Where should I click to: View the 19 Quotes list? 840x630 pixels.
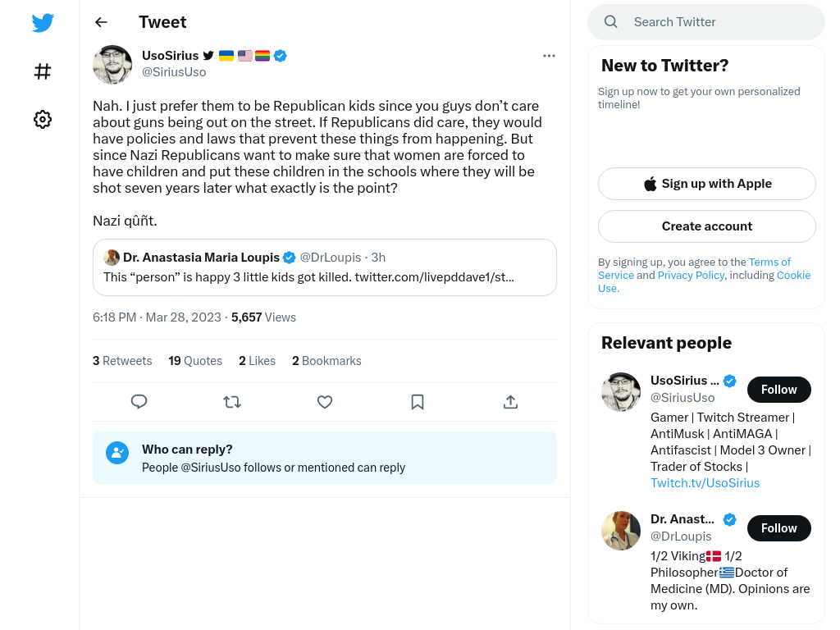pos(195,361)
